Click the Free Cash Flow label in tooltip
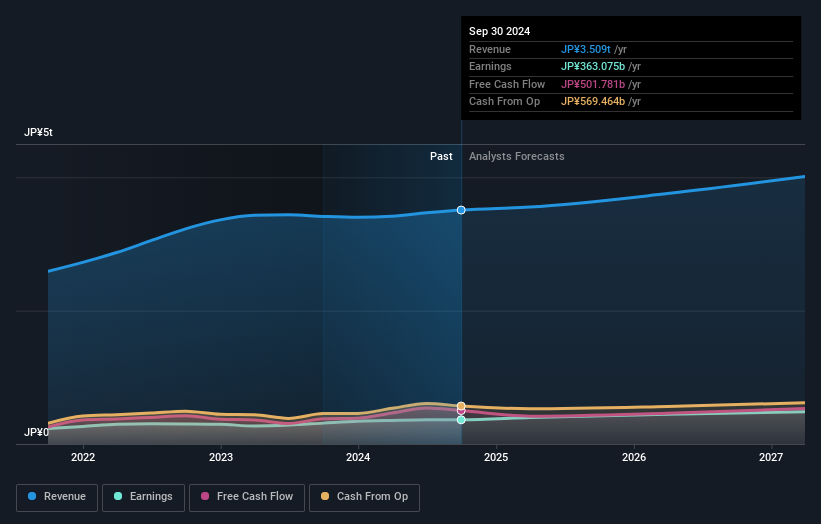821x524 pixels. coord(507,84)
